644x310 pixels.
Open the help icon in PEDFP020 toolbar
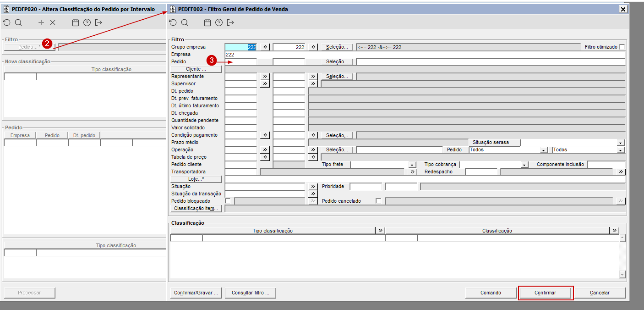[x=87, y=22]
